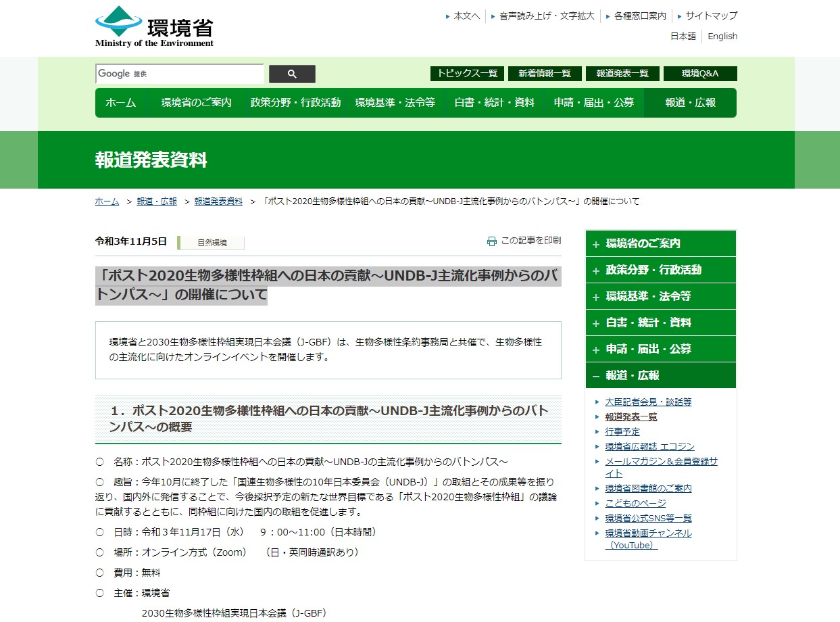Open the 報道・広報 main navigation tab
Viewport: 840px width, 622px height.
pyautogui.click(x=690, y=103)
